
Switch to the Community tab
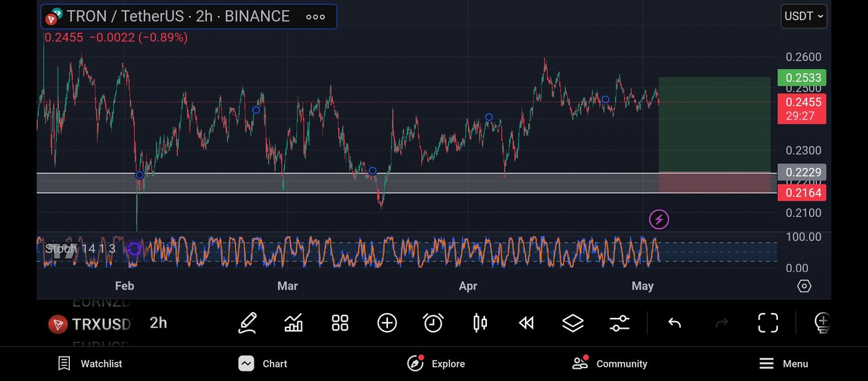[x=610, y=363]
